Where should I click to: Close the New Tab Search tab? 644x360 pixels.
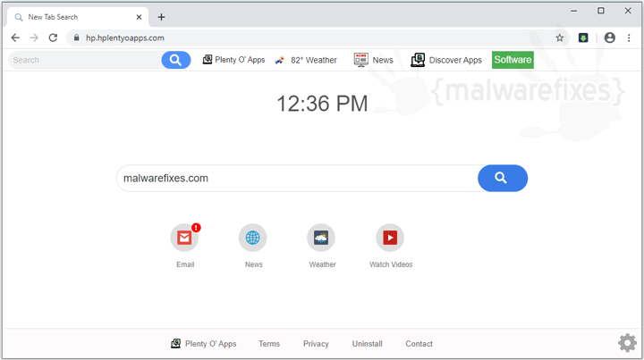[x=139, y=17]
